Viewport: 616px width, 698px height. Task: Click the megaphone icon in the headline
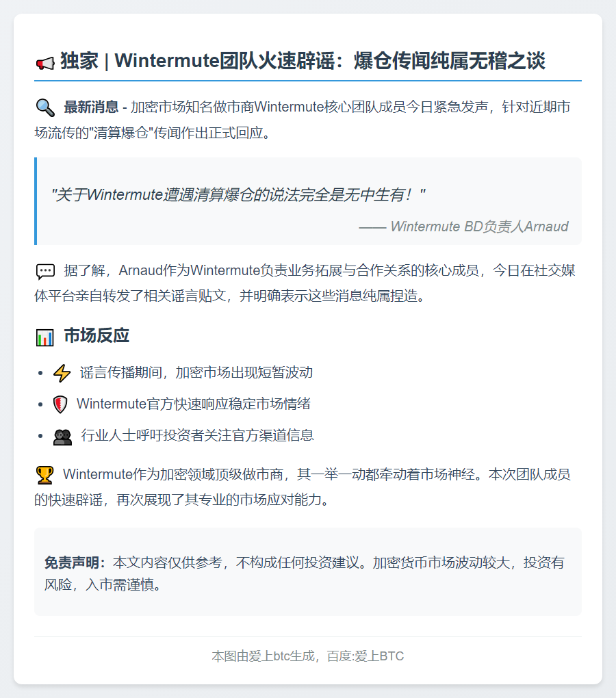point(45,63)
